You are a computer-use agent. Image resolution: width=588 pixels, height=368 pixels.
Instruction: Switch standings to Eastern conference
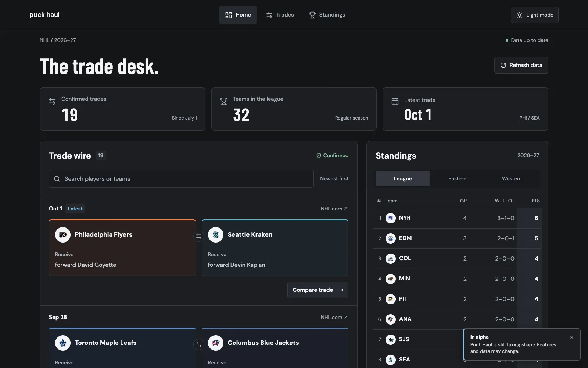tap(457, 179)
